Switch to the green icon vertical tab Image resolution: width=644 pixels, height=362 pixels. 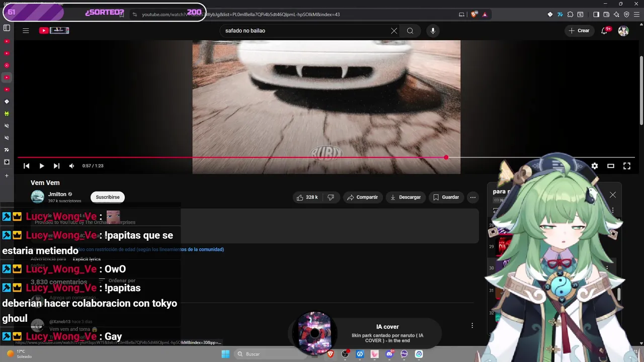click(7, 114)
